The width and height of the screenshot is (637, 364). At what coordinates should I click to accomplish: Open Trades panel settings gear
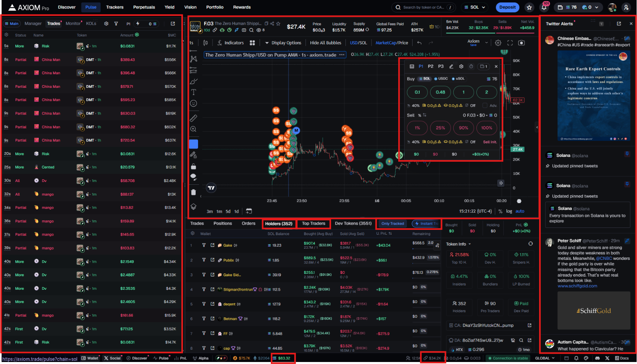(106, 24)
